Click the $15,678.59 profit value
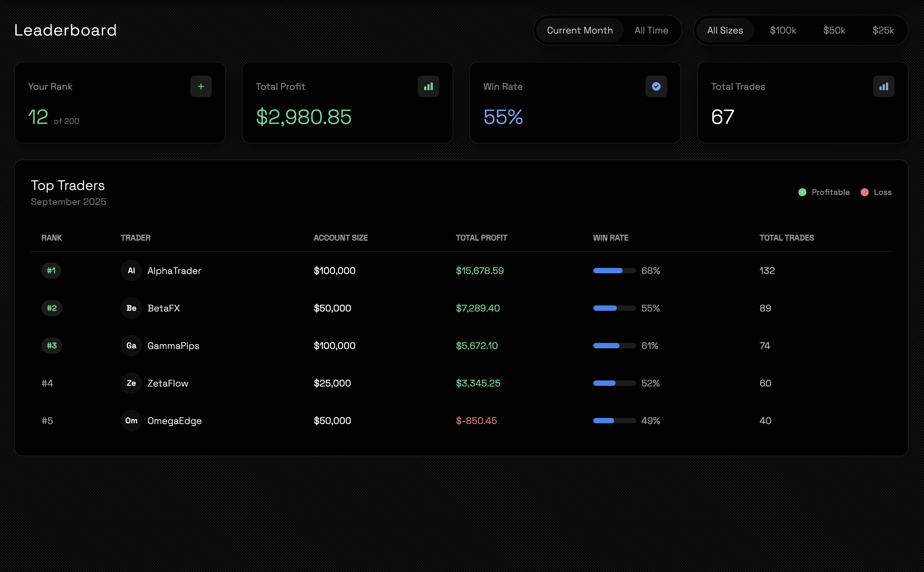This screenshot has height=572, width=924. [480, 271]
